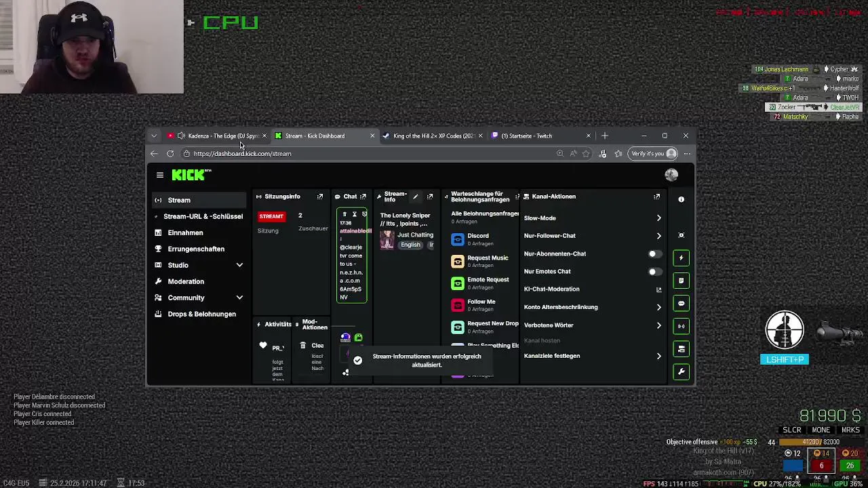The height and width of the screenshot is (488, 868).
Task: Click the read aloud icon in address bar
Action: tap(574, 154)
